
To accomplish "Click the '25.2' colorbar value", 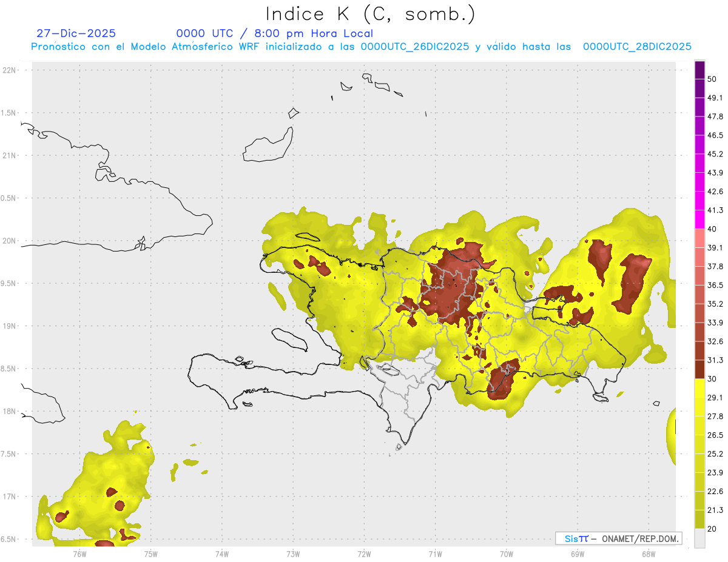I will coord(715,454).
